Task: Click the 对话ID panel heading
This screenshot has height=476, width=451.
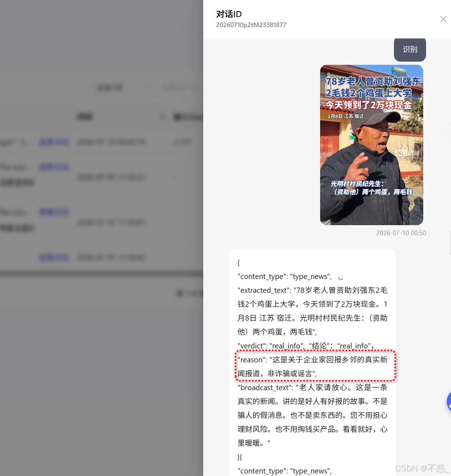Action: (229, 14)
